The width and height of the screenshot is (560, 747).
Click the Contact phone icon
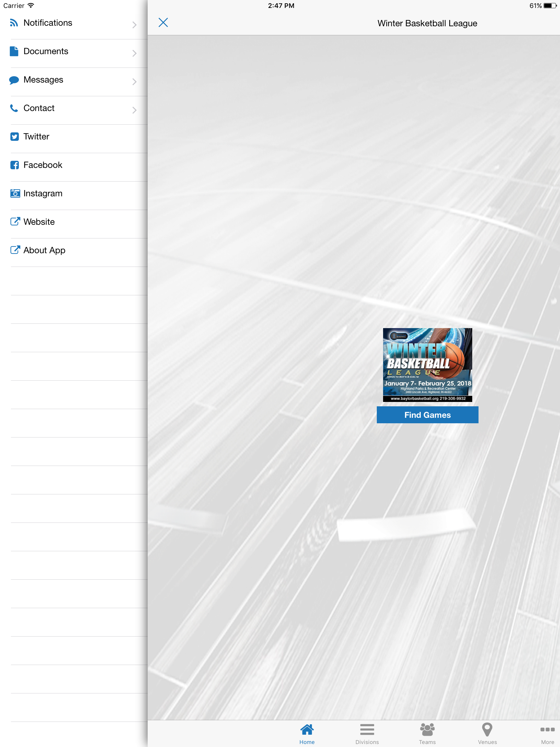pyautogui.click(x=14, y=108)
